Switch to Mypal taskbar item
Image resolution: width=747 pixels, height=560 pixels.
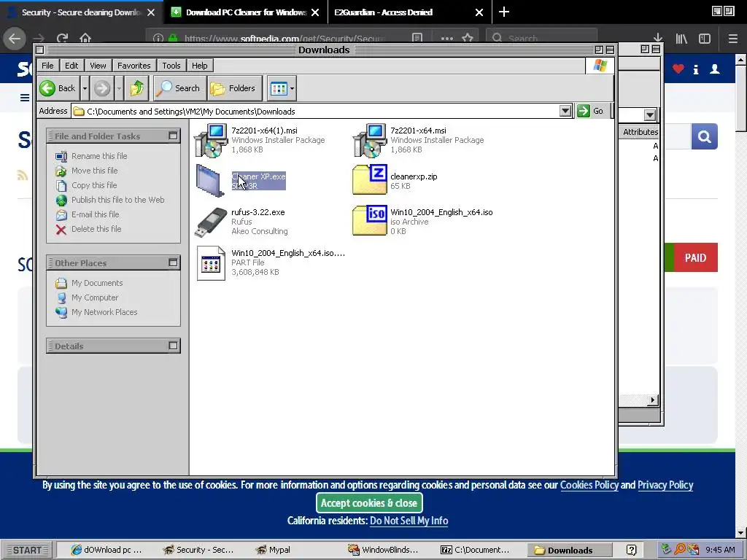click(x=274, y=550)
